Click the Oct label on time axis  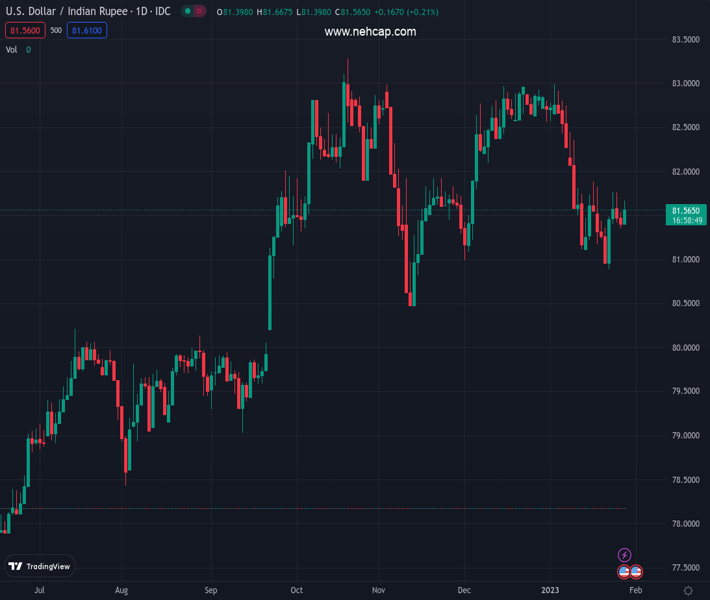pyautogui.click(x=296, y=591)
